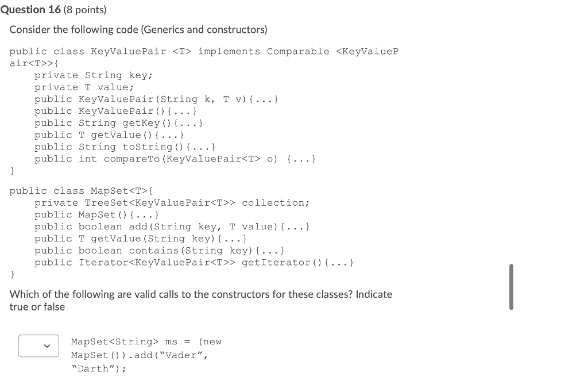Click the "Which of the following are valid calls" prompt
The width and height of the screenshot is (588, 380).
[200, 301]
